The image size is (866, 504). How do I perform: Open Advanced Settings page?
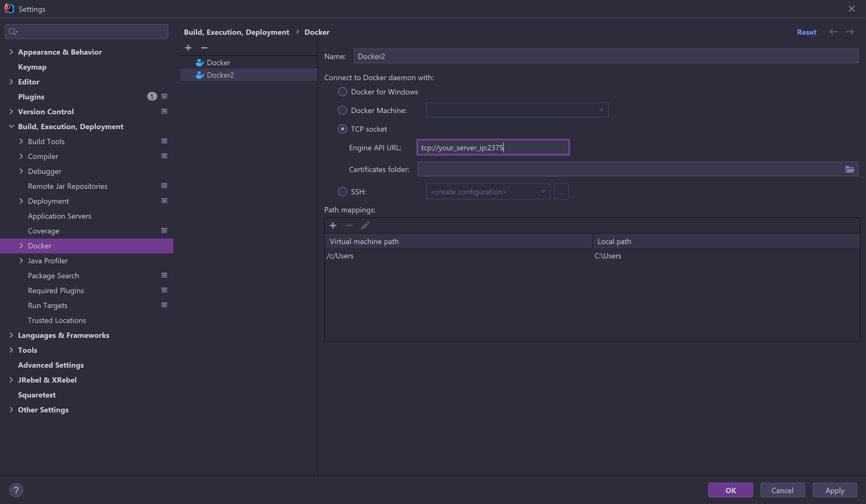pos(51,365)
